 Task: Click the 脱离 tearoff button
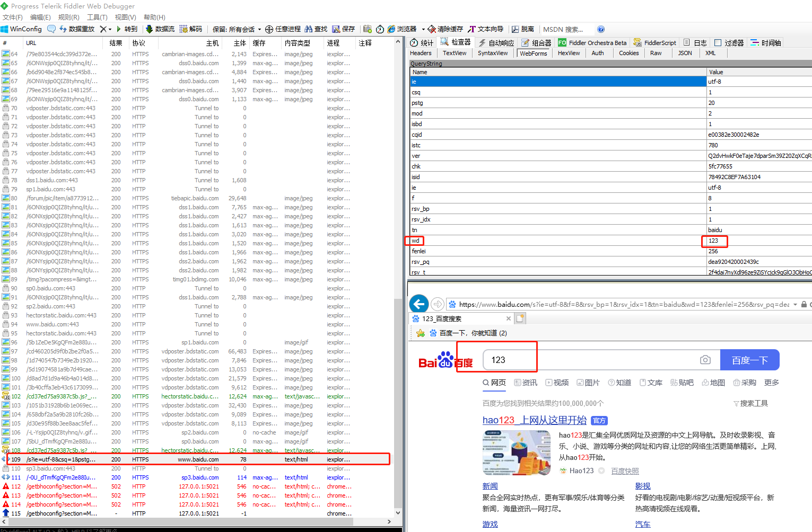pos(523,29)
